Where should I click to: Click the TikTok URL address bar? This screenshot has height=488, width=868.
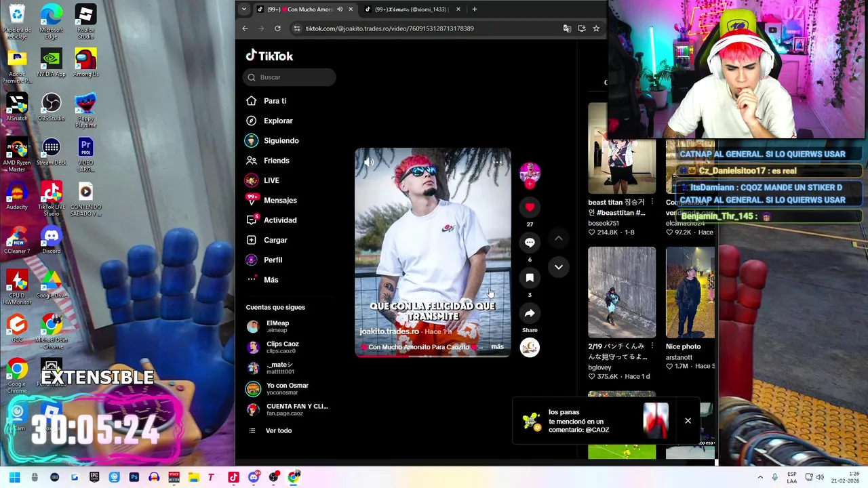(x=389, y=28)
